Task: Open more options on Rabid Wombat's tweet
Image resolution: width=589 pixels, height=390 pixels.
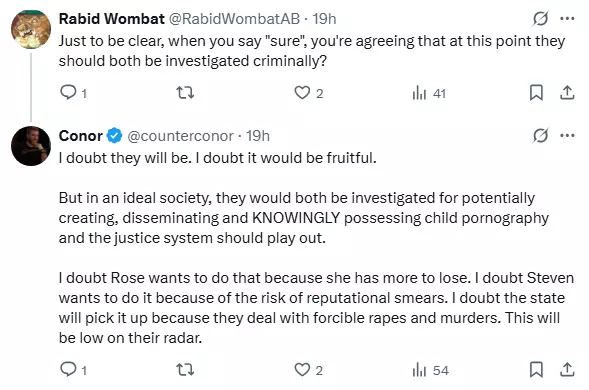Action: (567, 18)
